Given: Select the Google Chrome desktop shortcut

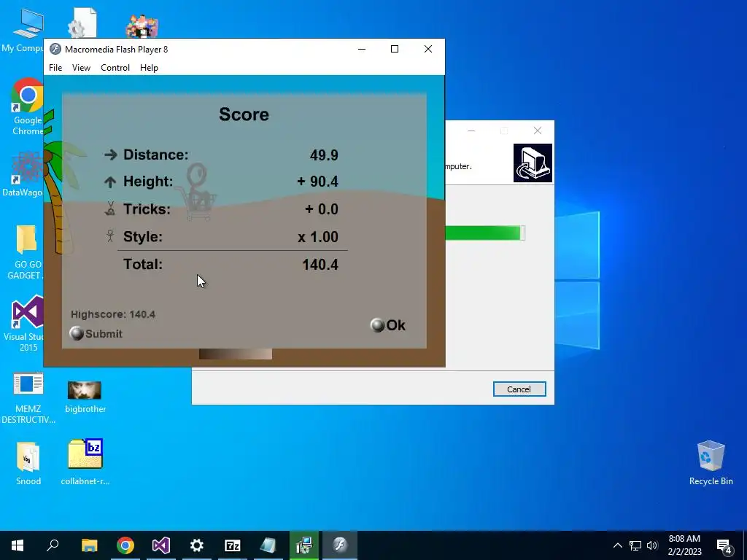Looking at the screenshot, I should 28,106.
